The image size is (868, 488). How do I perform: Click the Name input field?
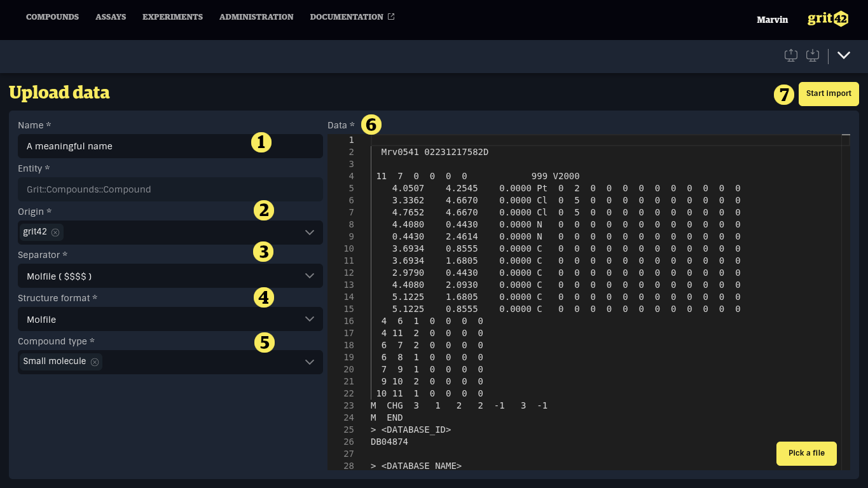coord(170,146)
